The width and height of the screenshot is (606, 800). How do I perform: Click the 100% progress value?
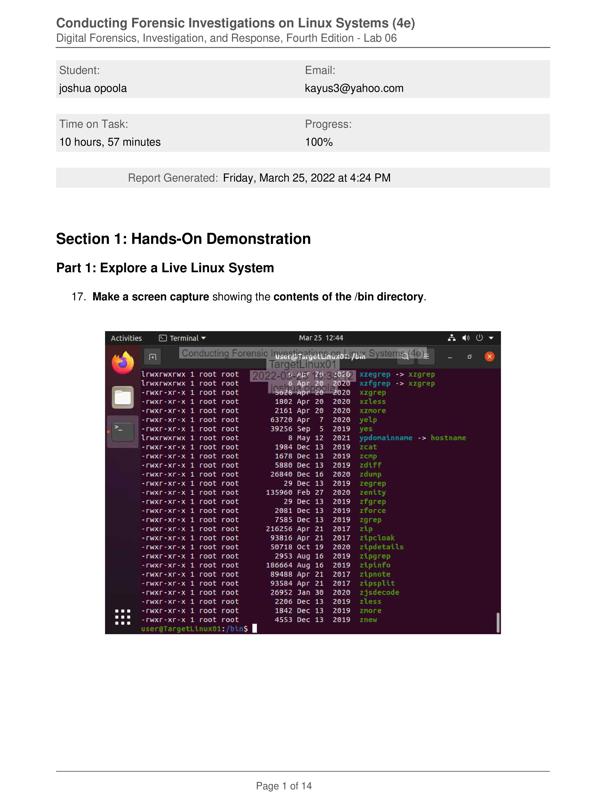tap(319, 142)
